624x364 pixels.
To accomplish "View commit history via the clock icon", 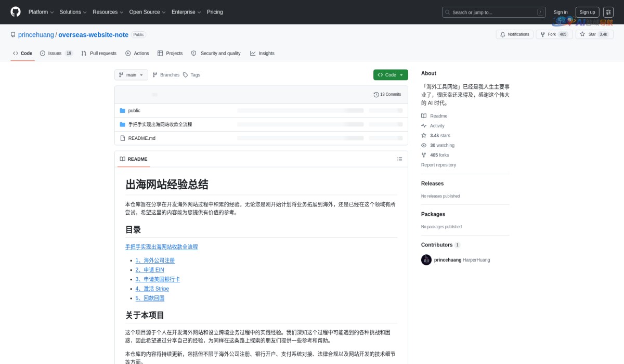I will tap(376, 94).
